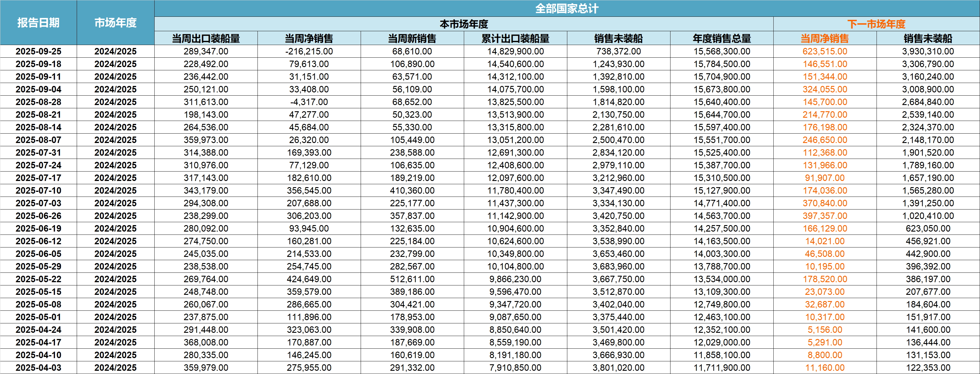Select the 本市场年度 header cell

coord(463,24)
